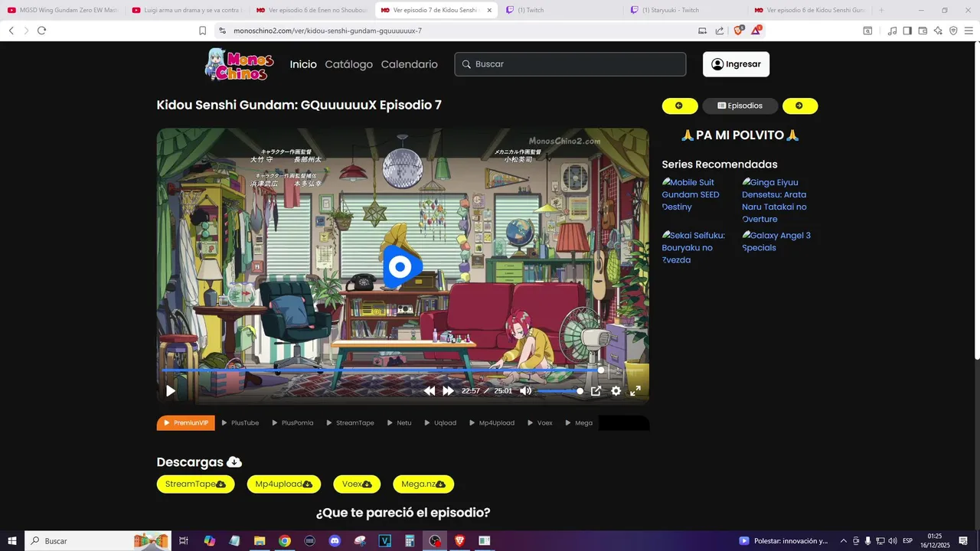Open Ginga Eiyuu Densetsu recommendation
Viewport: 980px width, 551px height.
point(774,201)
